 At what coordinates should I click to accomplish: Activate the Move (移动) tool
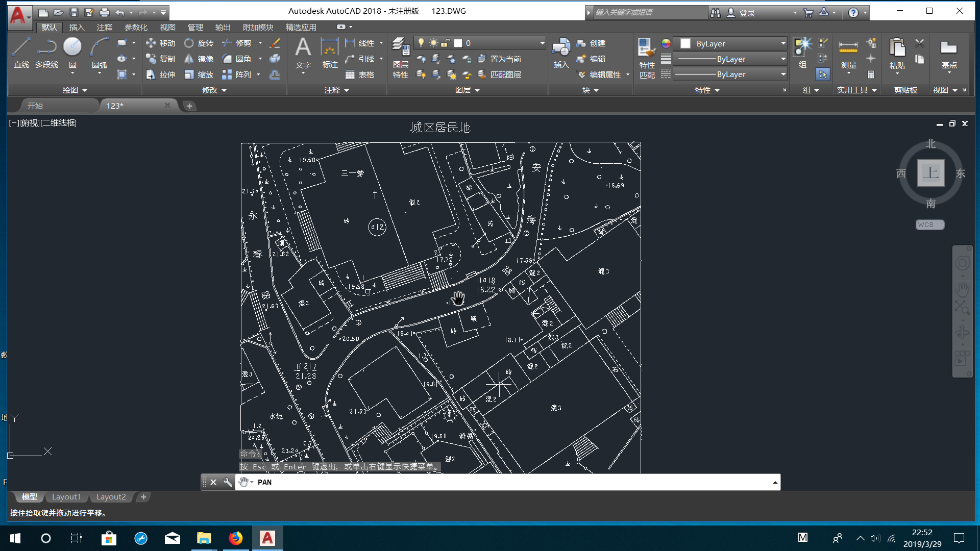coord(160,43)
